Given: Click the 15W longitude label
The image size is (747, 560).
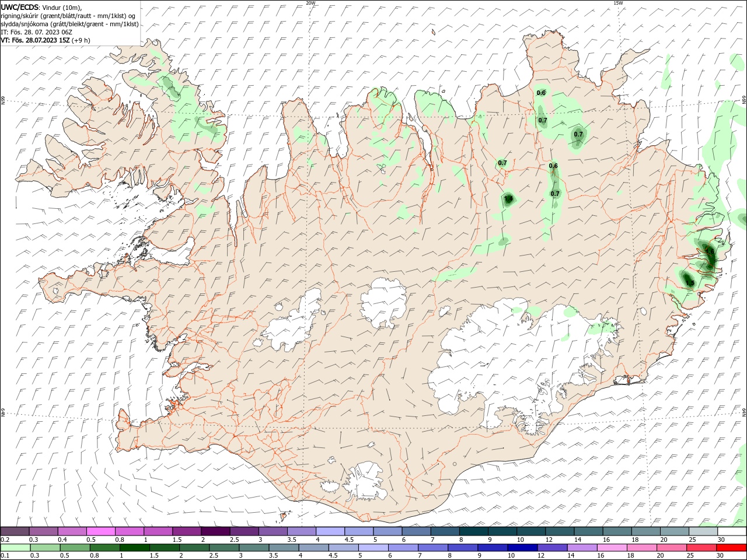Looking at the screenshot, I should point(618,3).
